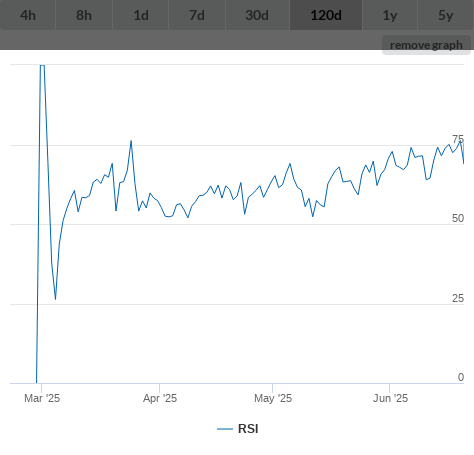
Task: Select the 1y time range
Action: [x=390, y=15]
